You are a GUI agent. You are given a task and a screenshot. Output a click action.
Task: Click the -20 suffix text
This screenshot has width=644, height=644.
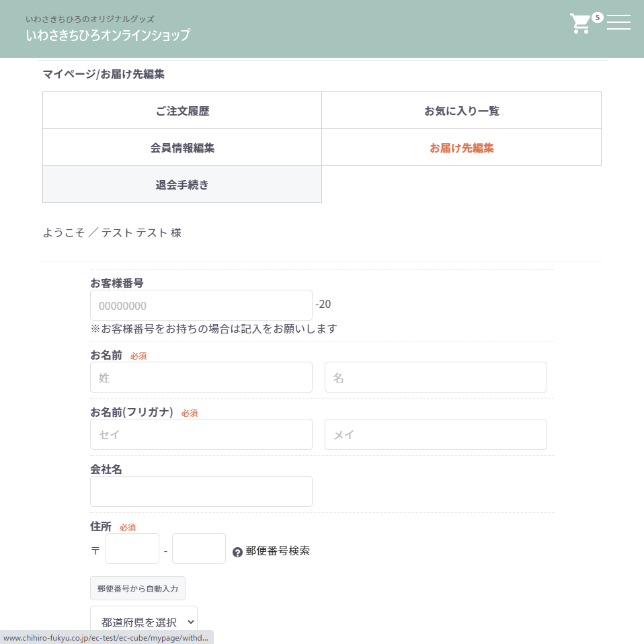[x=323, y=304]
